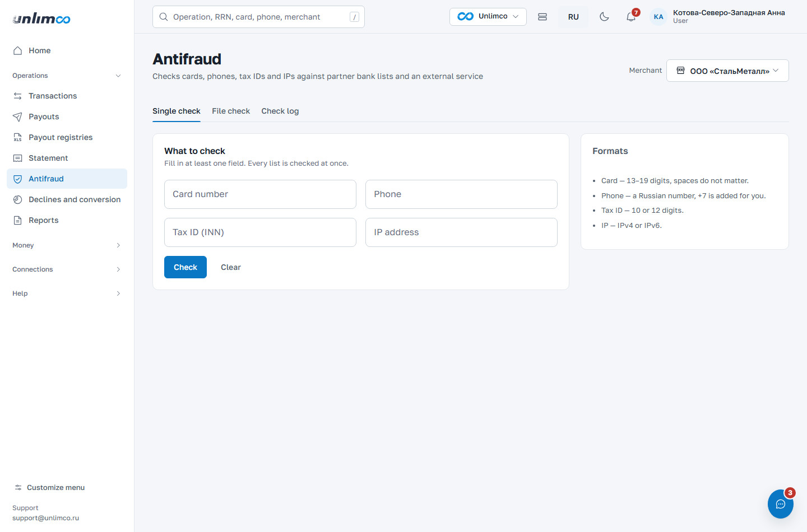Open the Merchant ООО «СтальМеталл» dropdown
Screen dimensions: 807x532
pyautogui.click(x=727, y=71)
